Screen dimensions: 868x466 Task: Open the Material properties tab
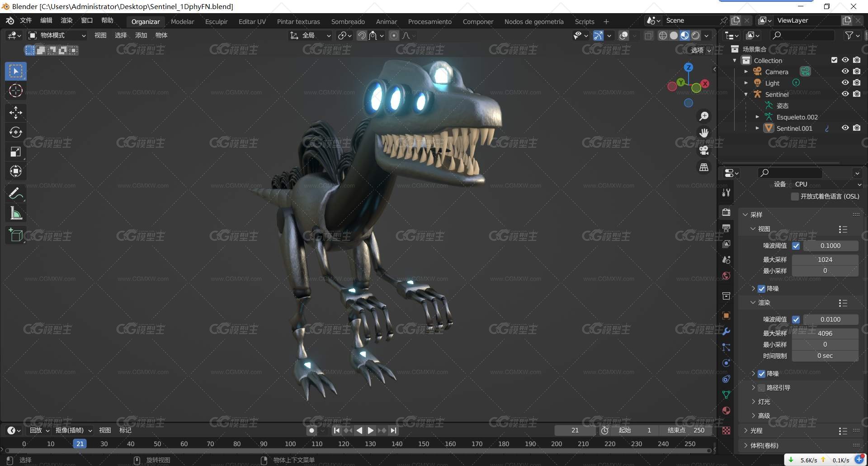point(726,410)
